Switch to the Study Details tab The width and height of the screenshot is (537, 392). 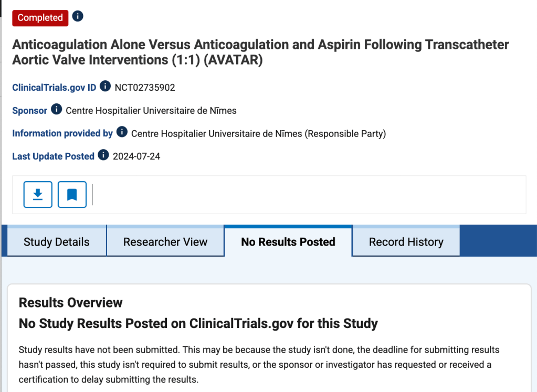pyautogui.click(x=57, y=242)
